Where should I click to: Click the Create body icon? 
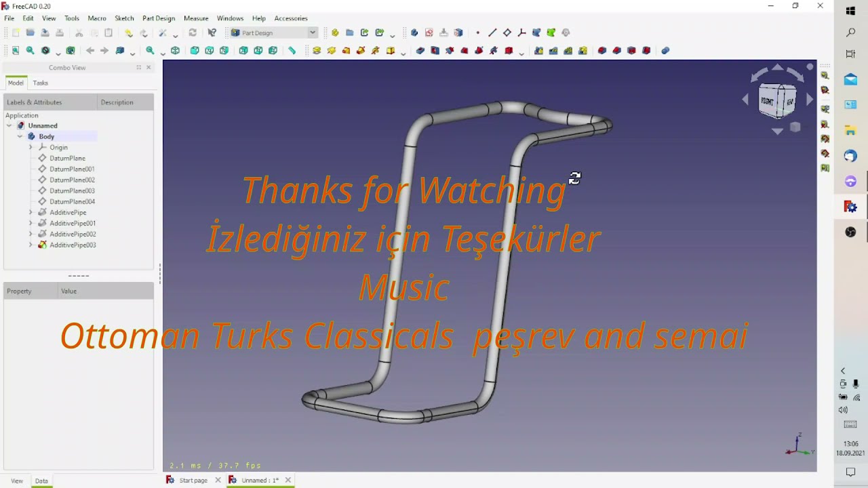click(414, 33)
